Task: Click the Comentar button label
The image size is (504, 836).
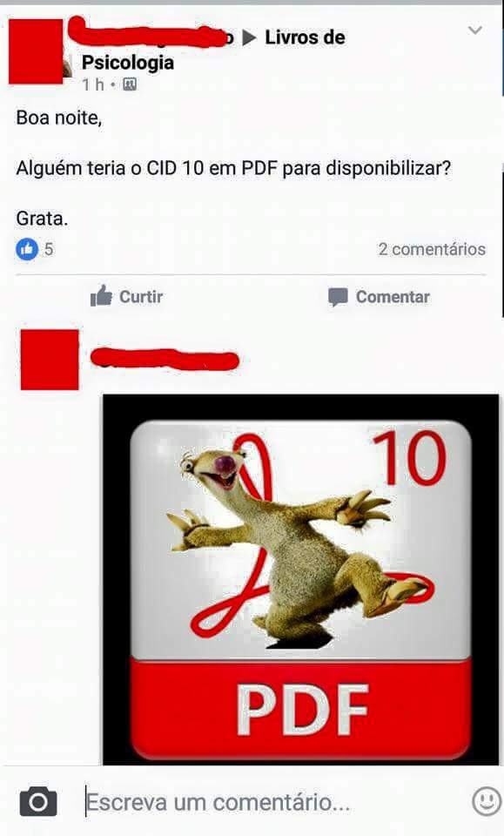Action: pyautogui.click(x=393, y=297)
